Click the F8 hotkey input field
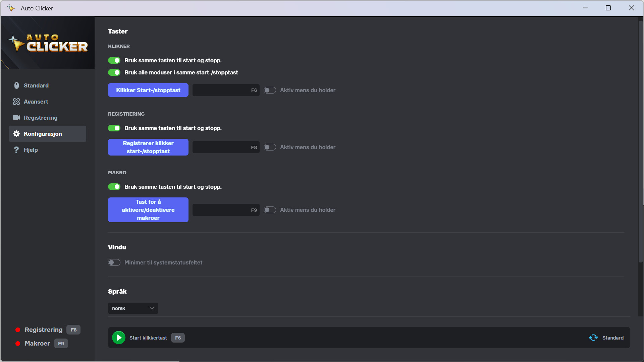The image size is (644, 362). (x=226, y=147)
